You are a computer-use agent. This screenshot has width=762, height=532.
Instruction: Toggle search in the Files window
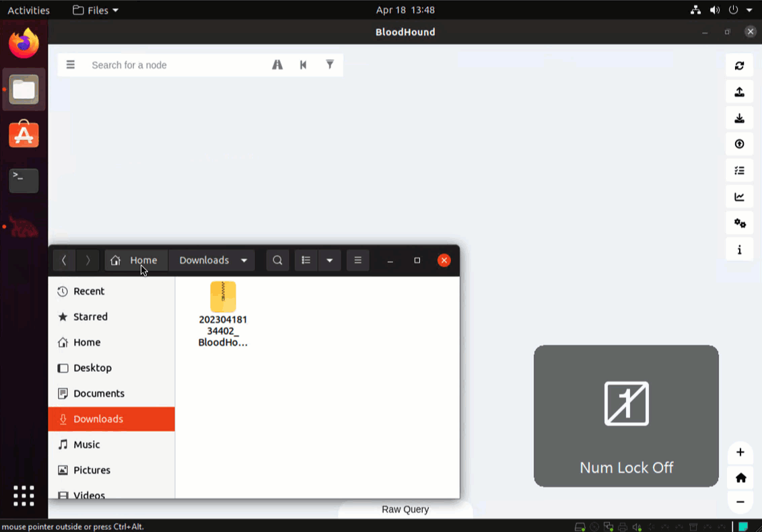277,260
